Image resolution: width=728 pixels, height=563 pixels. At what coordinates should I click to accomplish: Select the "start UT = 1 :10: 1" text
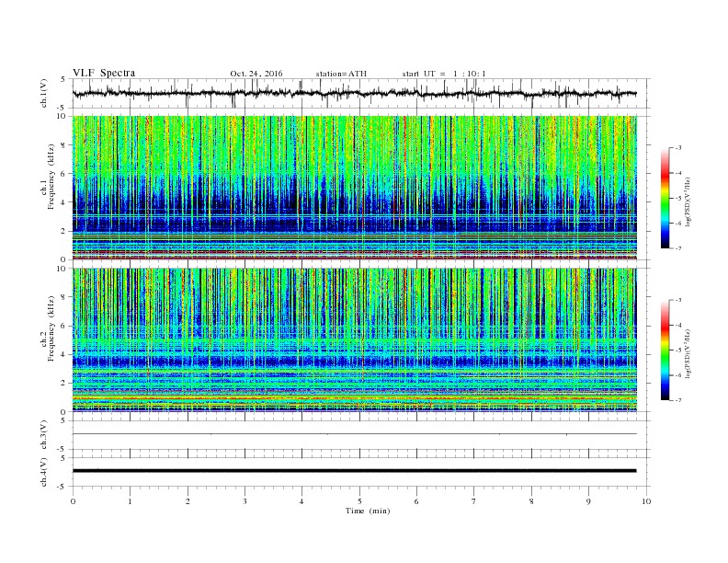click(x=444, y=74)
